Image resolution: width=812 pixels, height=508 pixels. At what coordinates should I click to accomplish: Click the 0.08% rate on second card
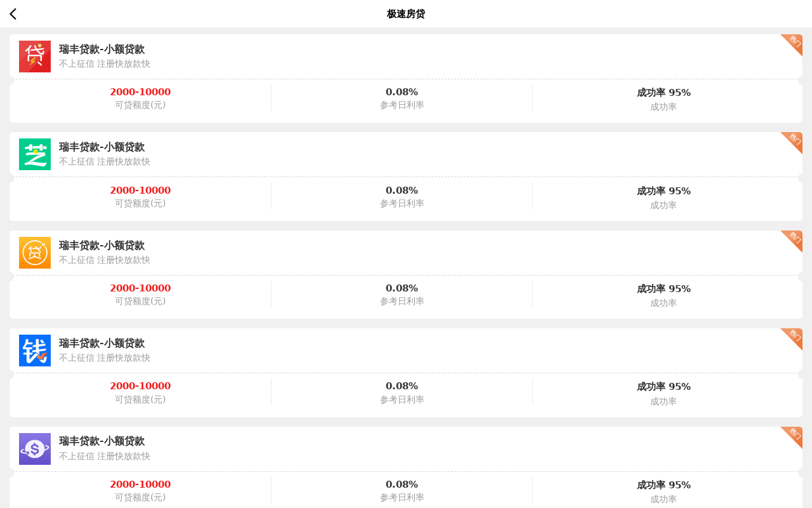402,190
